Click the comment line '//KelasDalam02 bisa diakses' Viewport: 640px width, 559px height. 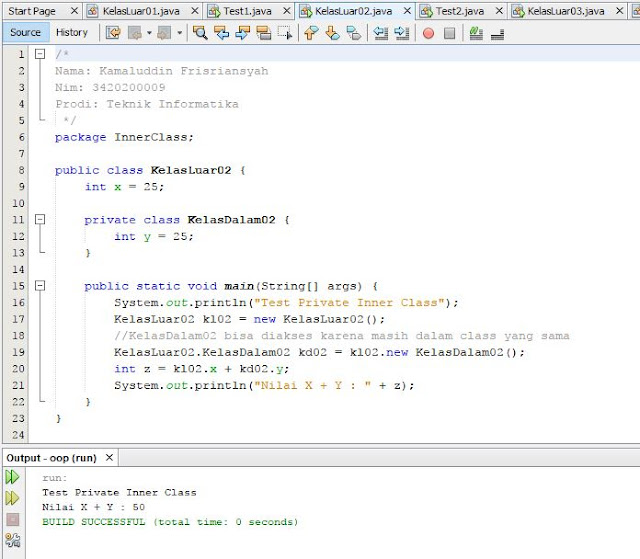342,336
